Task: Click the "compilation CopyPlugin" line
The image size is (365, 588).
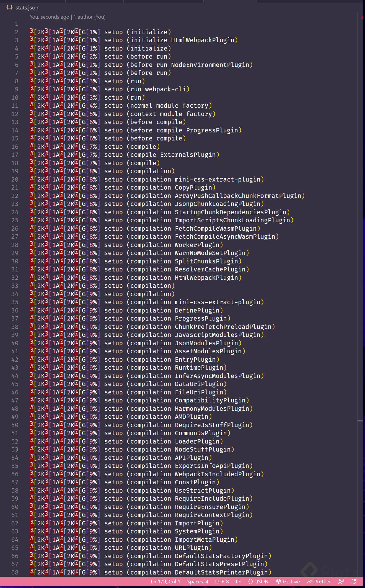Action: (x=123, y=188)
